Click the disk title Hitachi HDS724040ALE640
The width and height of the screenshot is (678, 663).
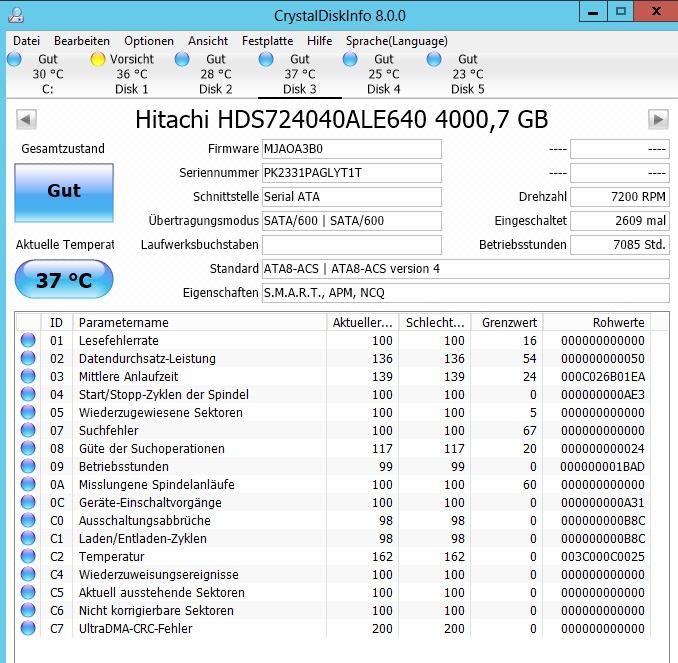point(342,119)
